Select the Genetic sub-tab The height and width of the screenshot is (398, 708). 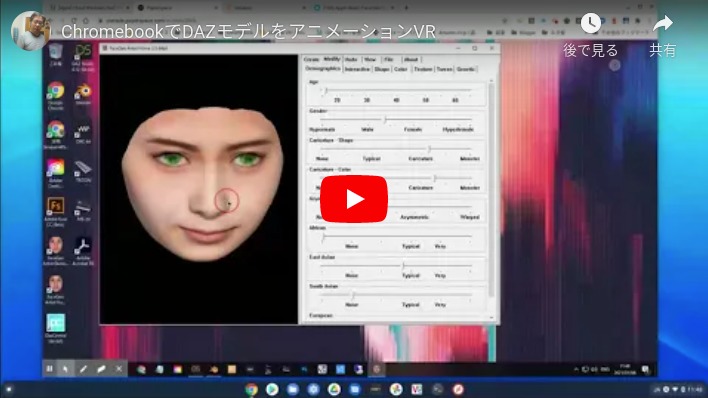pyautogui.click(x=466, y=69)
